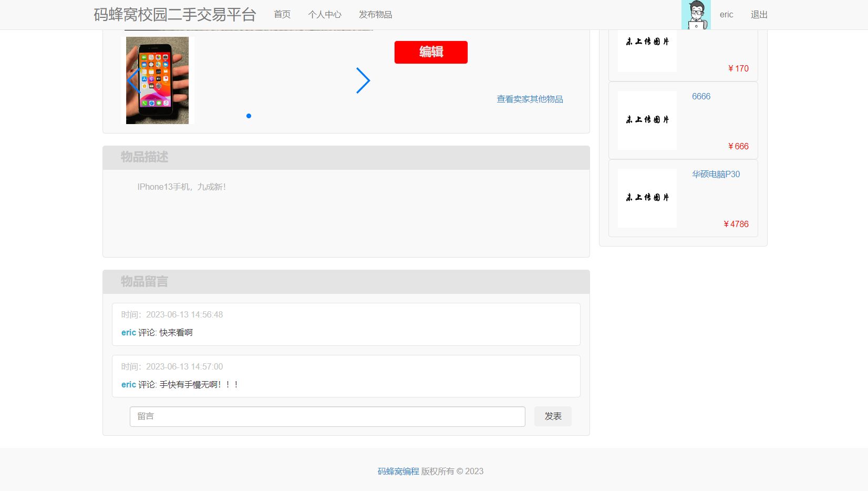Click placeholder image of 6666 item

click(x=647, y=120)
